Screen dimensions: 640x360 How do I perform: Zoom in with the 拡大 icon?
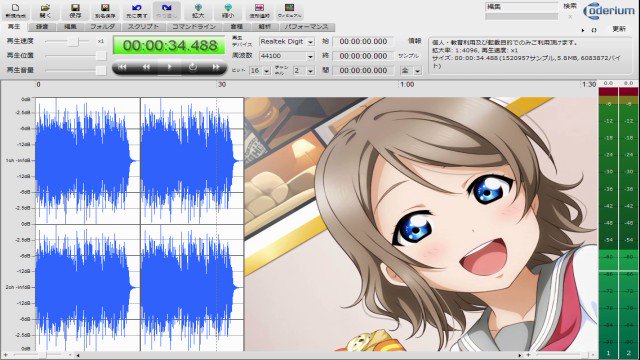tap(198, 11)
